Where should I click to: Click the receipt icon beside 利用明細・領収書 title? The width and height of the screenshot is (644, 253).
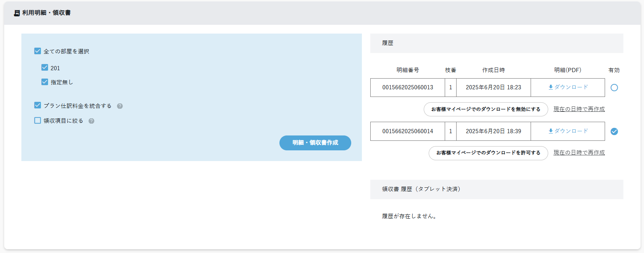[x=17, y=13]
